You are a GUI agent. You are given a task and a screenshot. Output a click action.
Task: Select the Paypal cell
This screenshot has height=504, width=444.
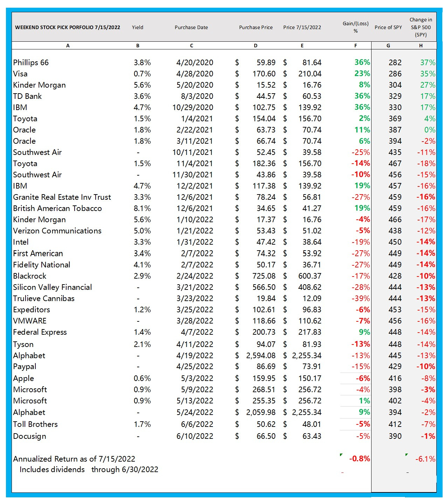[x=25, y=366]
